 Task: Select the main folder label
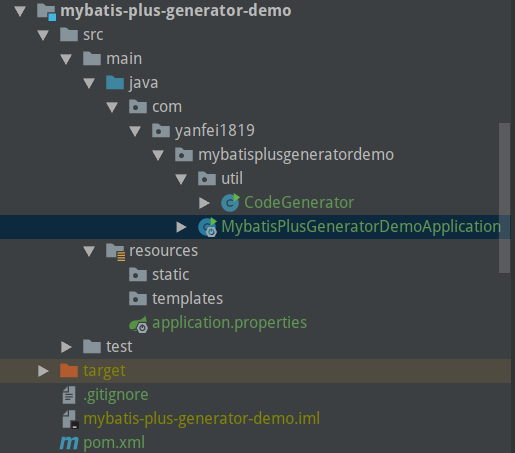click(x=124, y=59)
